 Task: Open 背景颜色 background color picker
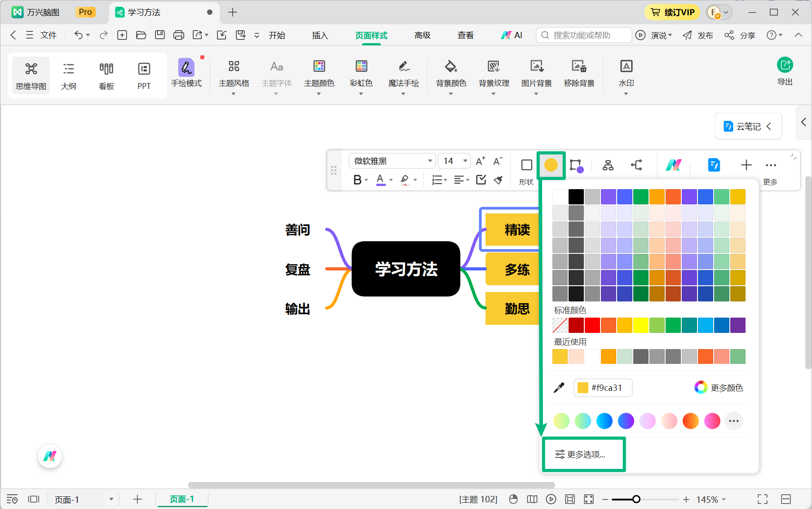click(x=451, y=76)
